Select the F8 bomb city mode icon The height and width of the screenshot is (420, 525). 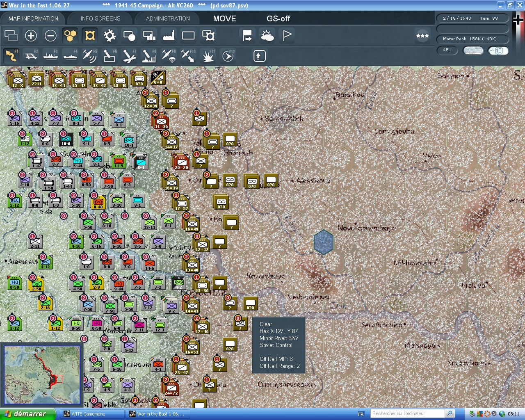point(149,56)
